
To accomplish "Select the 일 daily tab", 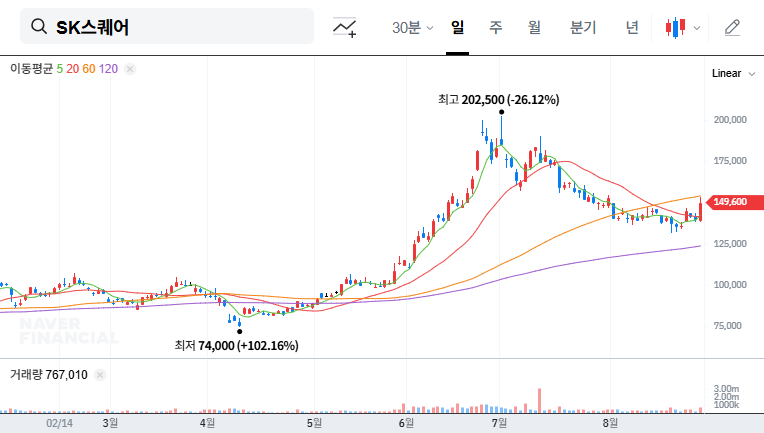I will (x=457, y=27).
